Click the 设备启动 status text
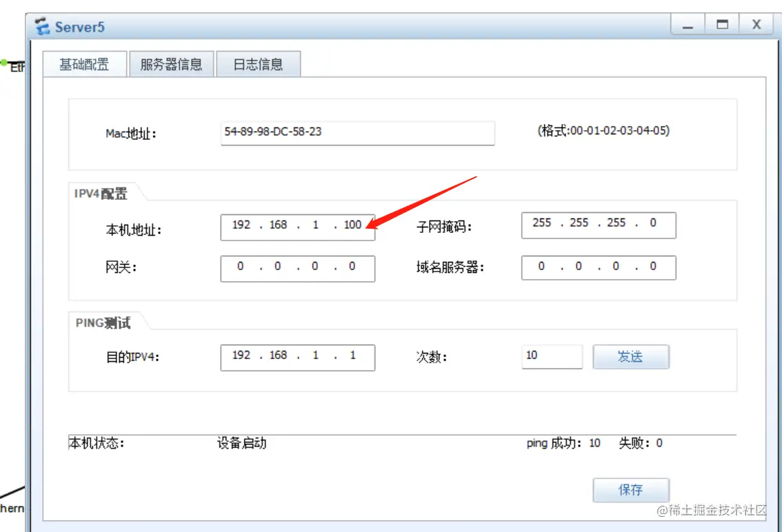782x532 pixels. (x=242, y=442)
